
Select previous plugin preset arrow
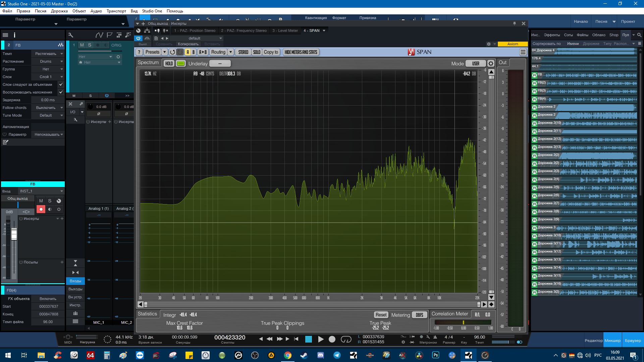click(x=162, y=38)
